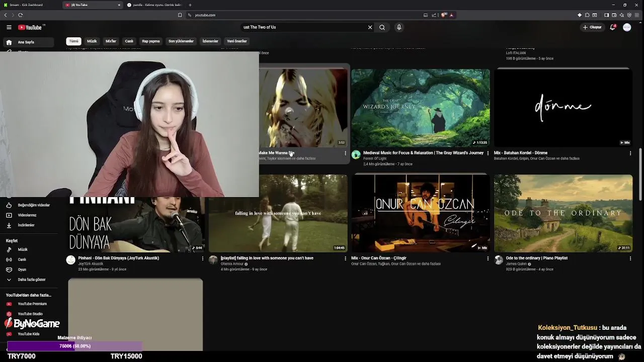Select the Yeni öneriler filter chip

(237, 41)
